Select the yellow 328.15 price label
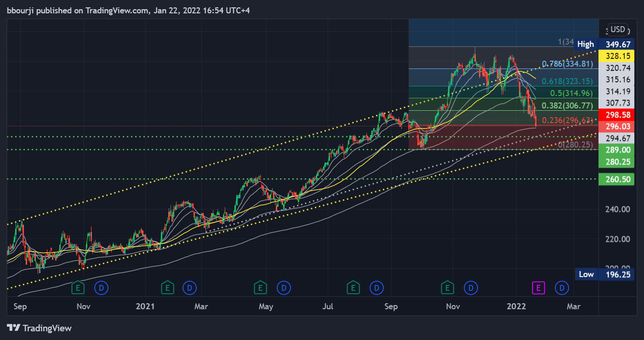Screen dimensions: 644x340 616,56
